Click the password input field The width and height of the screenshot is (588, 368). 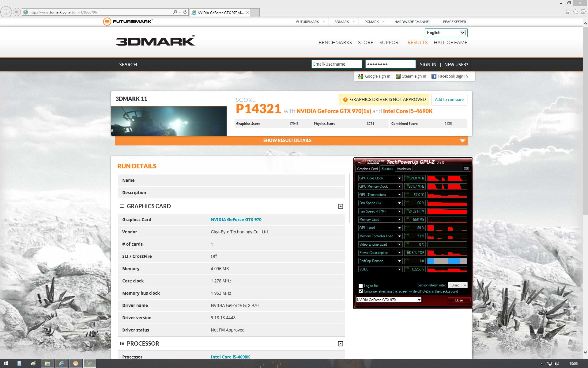390,64
